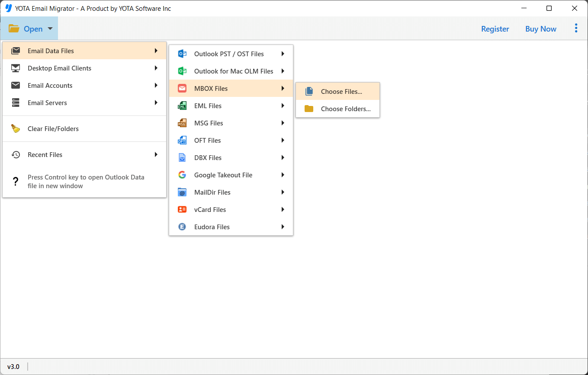Click the vCard Files contact card icon
The width and height of the screenshot is (588, 375).
tap(182, 209)
